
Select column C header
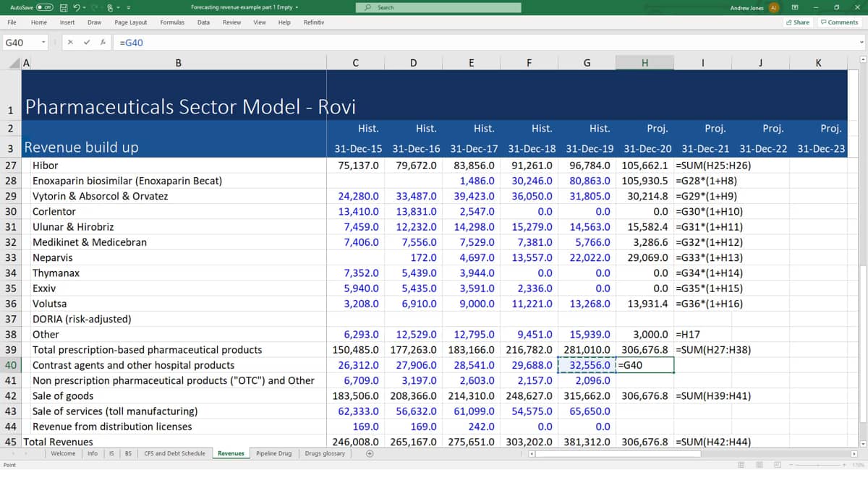(355, 63)
